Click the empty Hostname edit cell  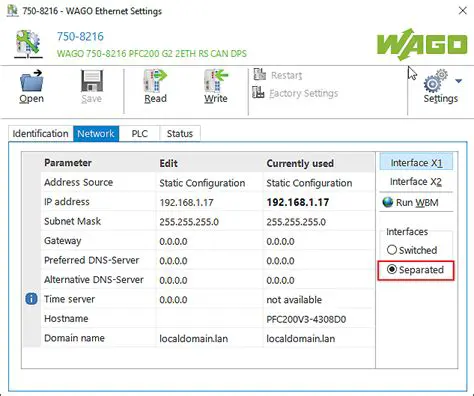pyautogui.click(x=209, y=319)
